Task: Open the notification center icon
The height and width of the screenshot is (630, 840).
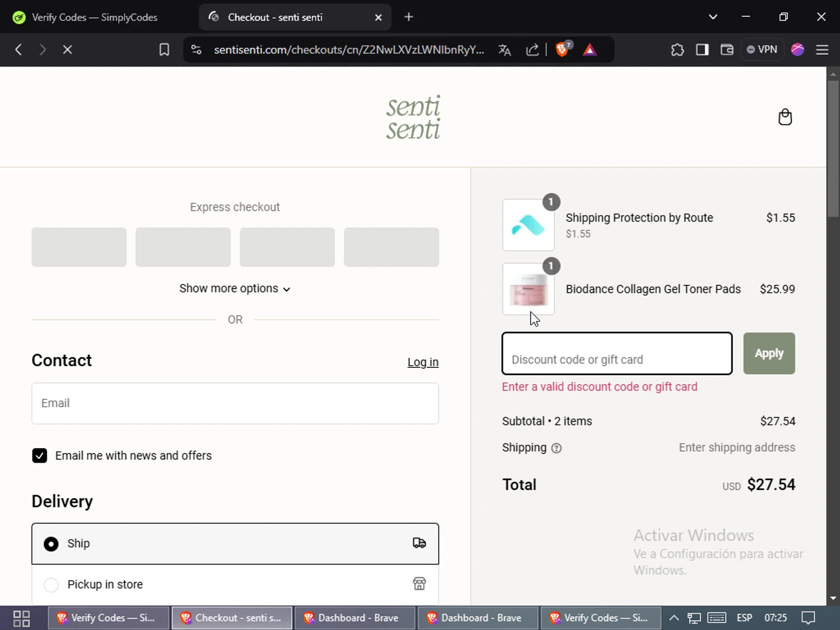Action: tap(808, 618)
